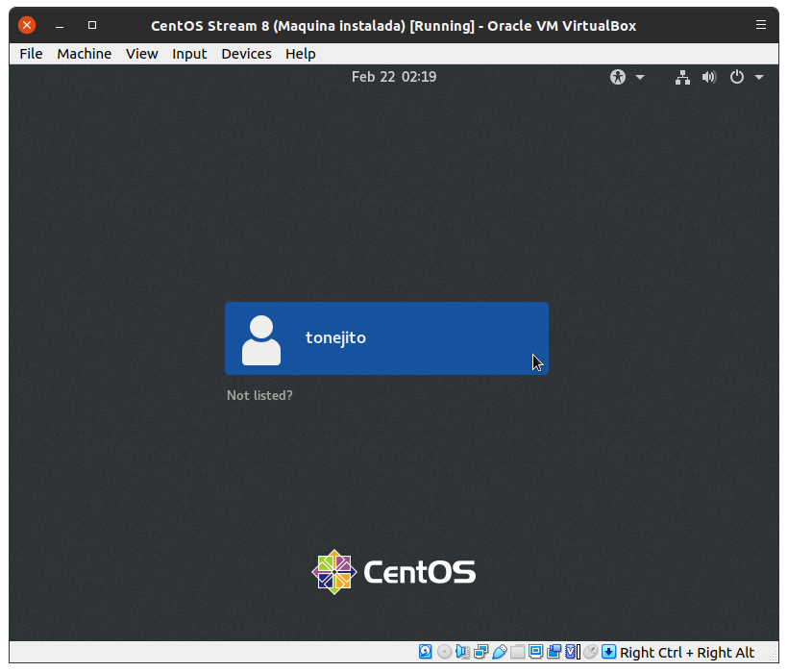This screenshot has width=788, height=672.
Task: Click the network adapter indicator in the status bar
Action: pos(480,652)
